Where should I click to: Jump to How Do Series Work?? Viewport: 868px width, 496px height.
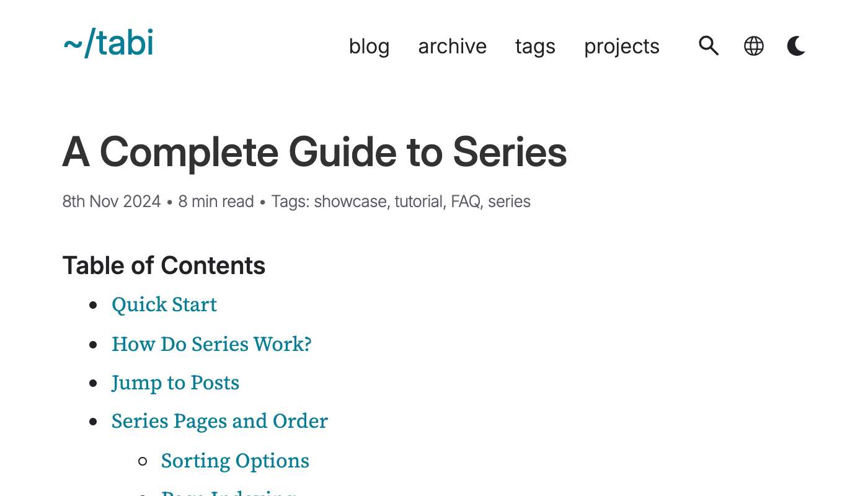[x=211, y=344]
